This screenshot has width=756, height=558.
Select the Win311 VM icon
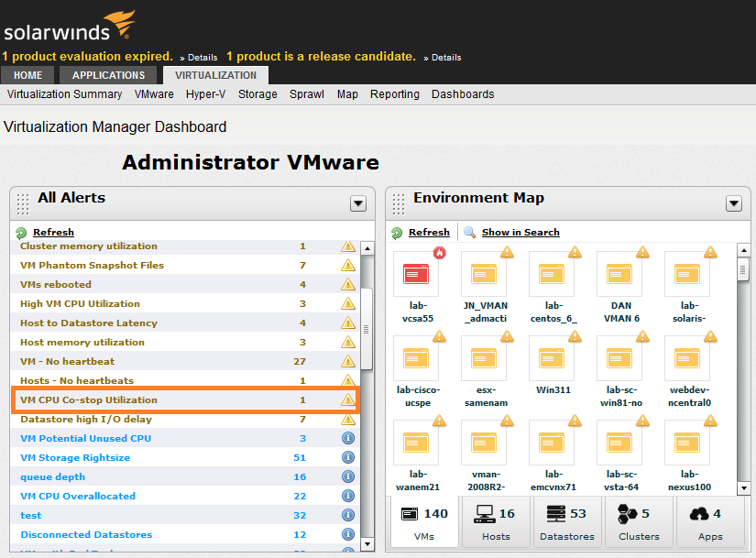pyautogui.click(x=552, y=358)
